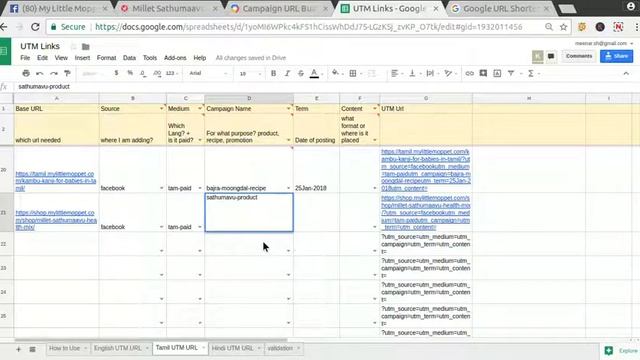This screenshot has height=360, width=640.
Task: Open the Add-ons menu
Action: [x=175, y=58]
